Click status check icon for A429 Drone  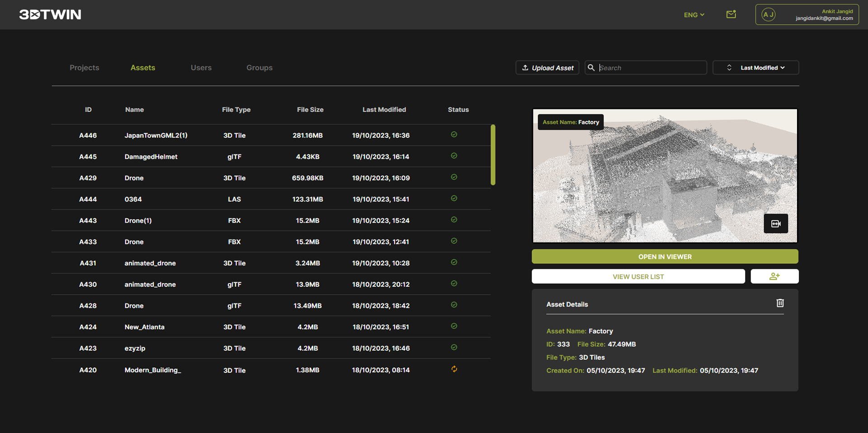point(454,177)
